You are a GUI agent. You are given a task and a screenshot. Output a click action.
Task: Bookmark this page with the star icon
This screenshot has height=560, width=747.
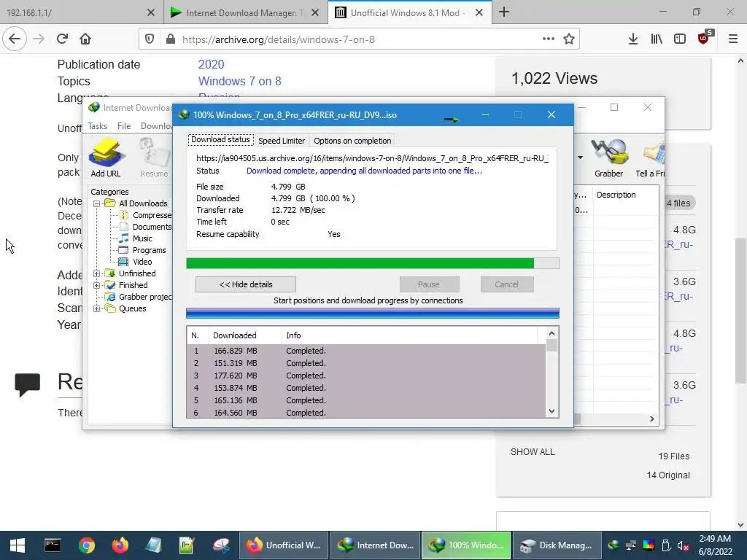(x=569, y=39)
